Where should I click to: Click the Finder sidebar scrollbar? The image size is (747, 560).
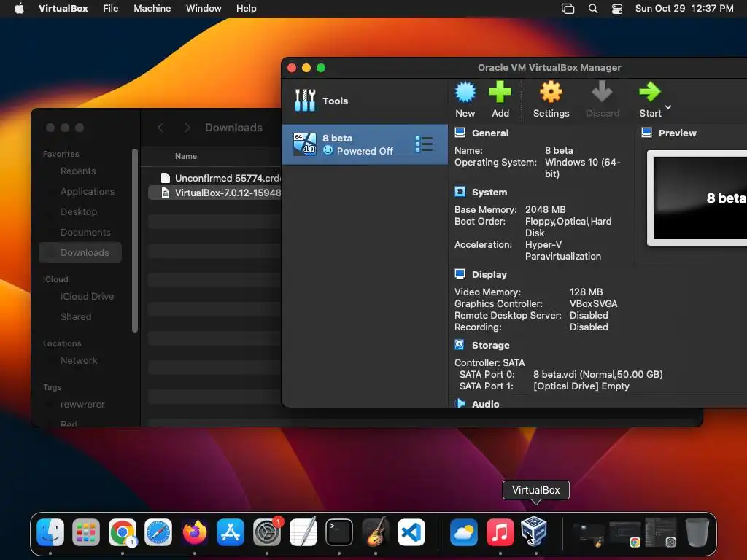click(x=135, y=241)
